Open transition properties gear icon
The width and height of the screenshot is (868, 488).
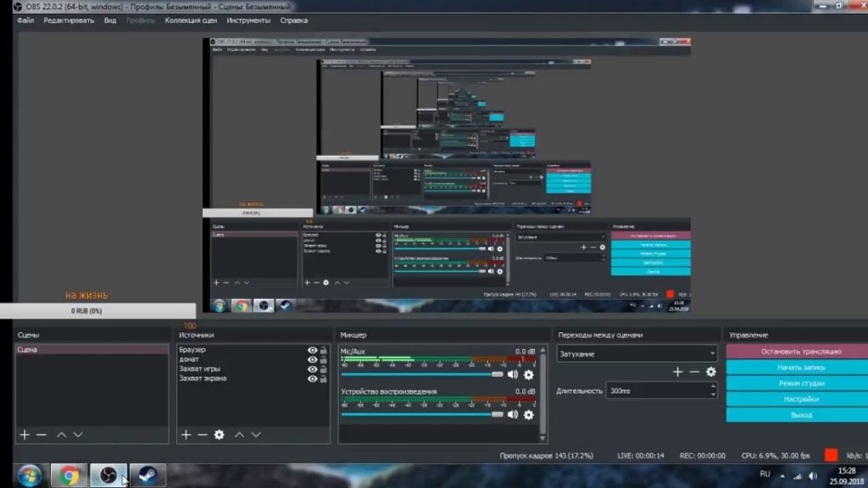click(711, 372)
